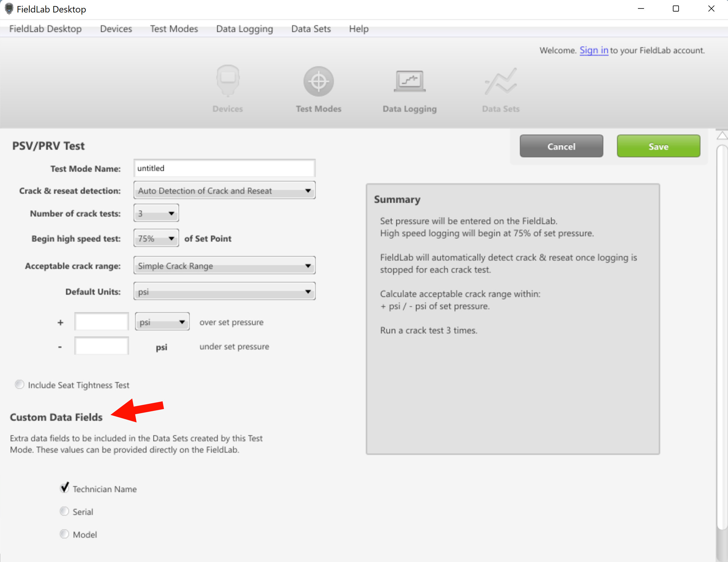Click the Test Mode Name field
728x562 pixels.
coord(224,168)
